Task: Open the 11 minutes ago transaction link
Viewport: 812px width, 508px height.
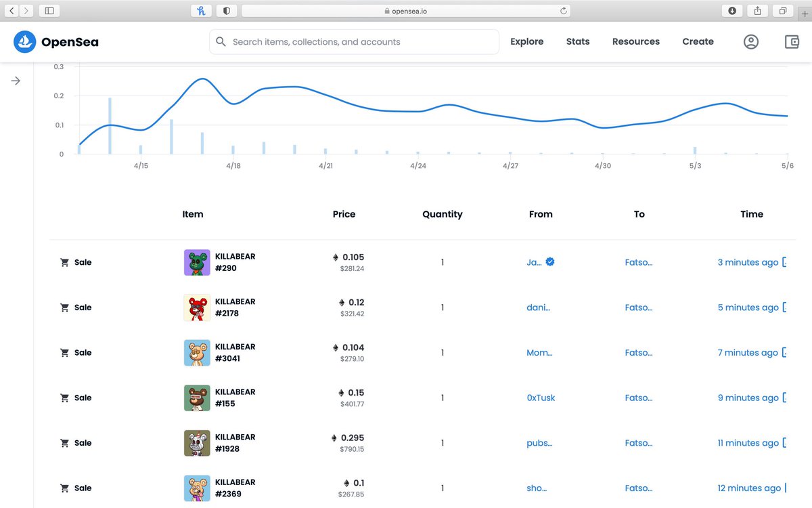Action: [748, 443]
